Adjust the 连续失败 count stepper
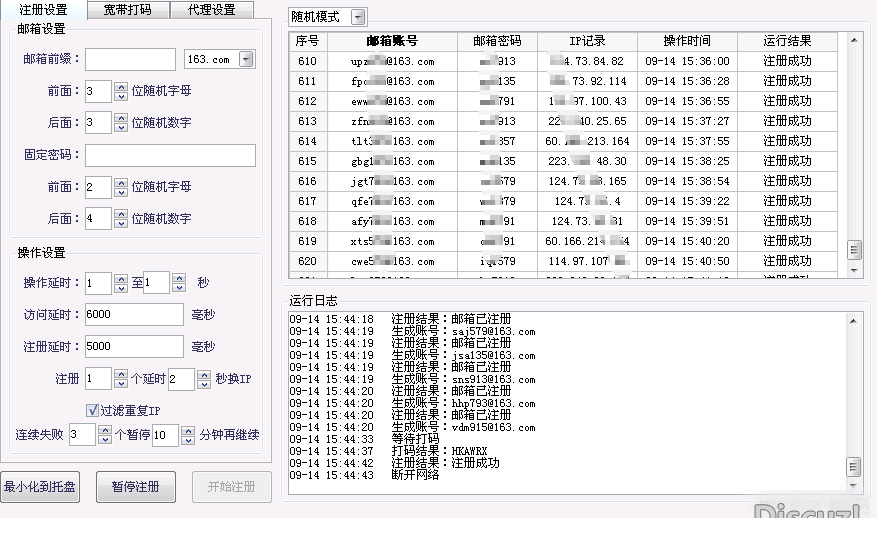 (105, 435)
